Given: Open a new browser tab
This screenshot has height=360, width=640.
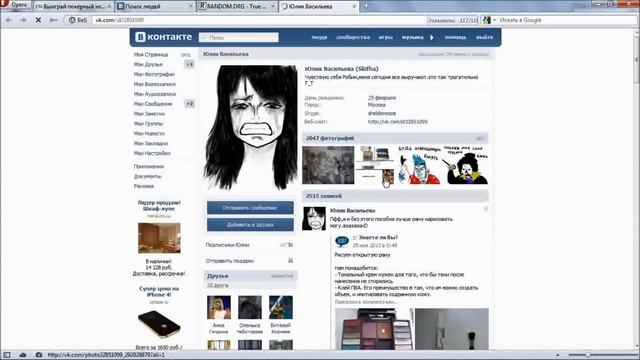Looking at the screenshot, I should 366,6.
